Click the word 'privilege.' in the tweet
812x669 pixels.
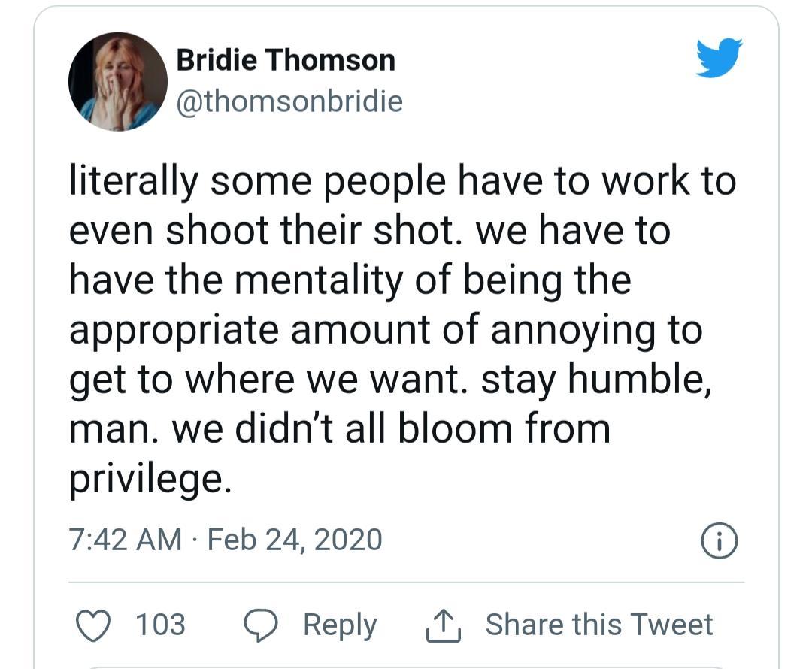(150, 480)
